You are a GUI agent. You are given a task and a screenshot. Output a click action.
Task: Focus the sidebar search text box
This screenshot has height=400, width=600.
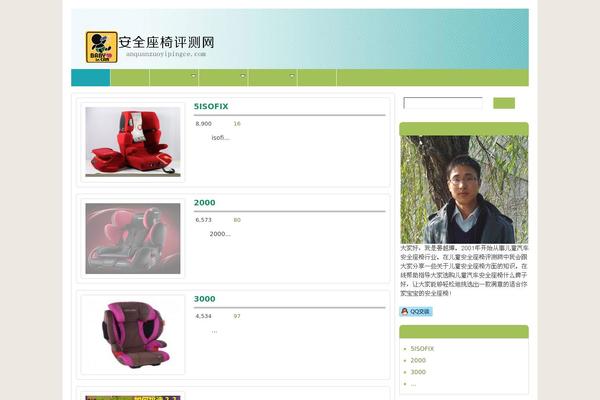[443, 103]
